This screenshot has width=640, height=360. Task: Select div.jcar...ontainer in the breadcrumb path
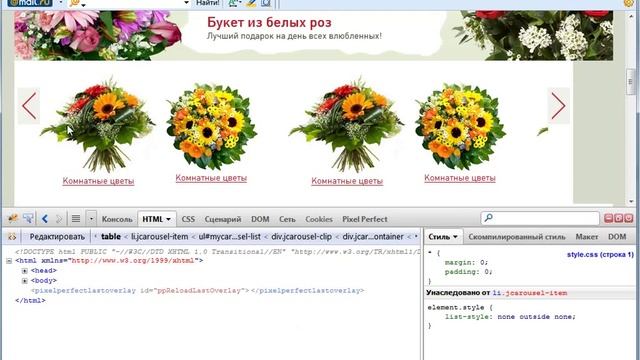[x=373, y=237]
